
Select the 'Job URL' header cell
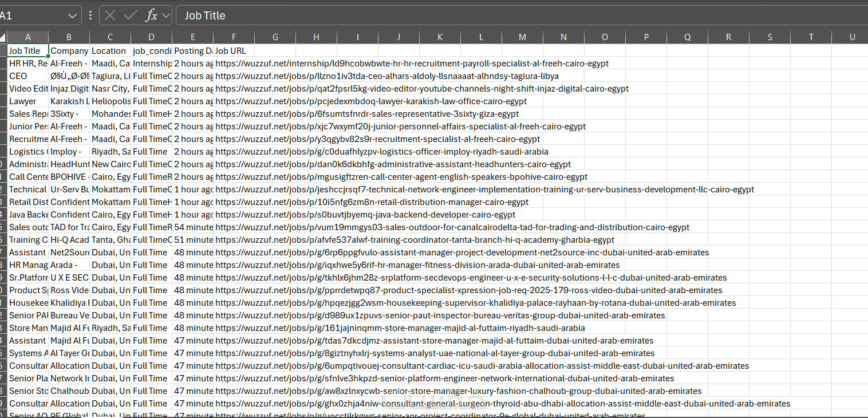pos(234,50)
